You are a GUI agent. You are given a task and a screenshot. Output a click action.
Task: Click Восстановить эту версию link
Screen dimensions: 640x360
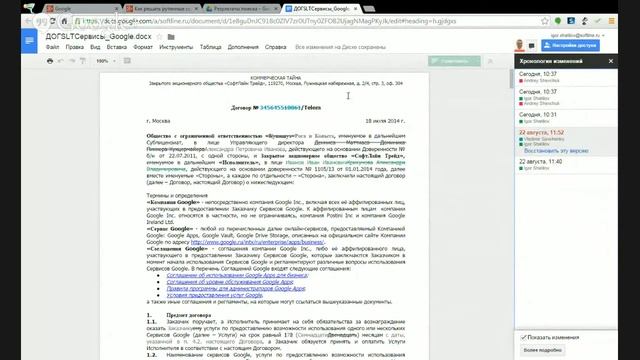pyautogui.click(x=556, y=151)
